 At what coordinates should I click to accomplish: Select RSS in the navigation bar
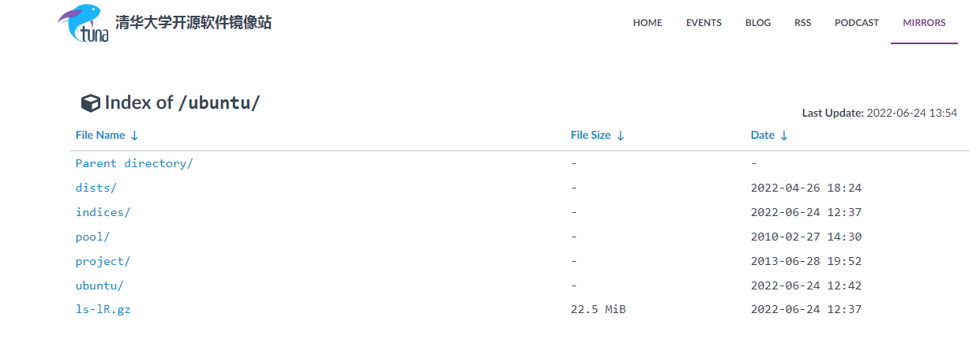click(x=802, y=23)
